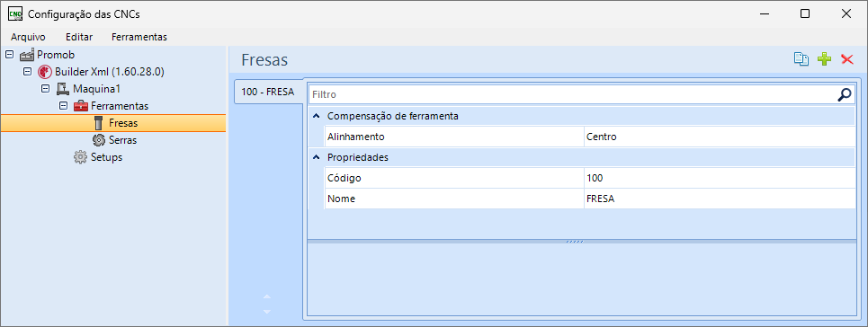Collapse Compensação de ferramenta section

coord(316,116)
